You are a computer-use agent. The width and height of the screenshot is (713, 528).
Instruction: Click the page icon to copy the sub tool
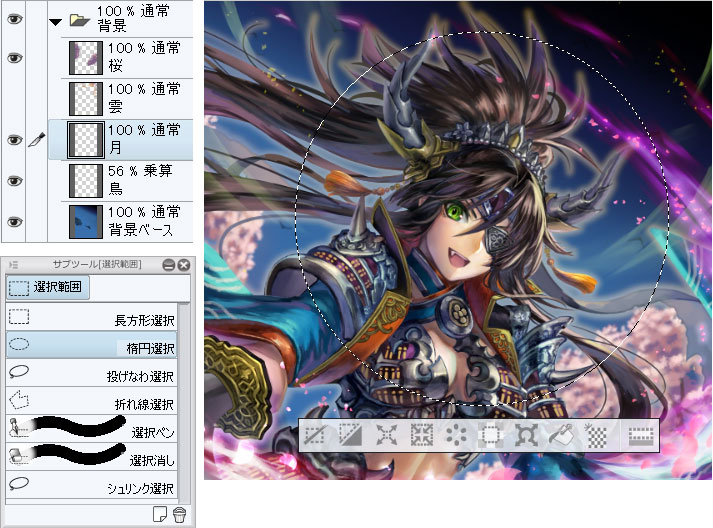[x=160, y=514]
